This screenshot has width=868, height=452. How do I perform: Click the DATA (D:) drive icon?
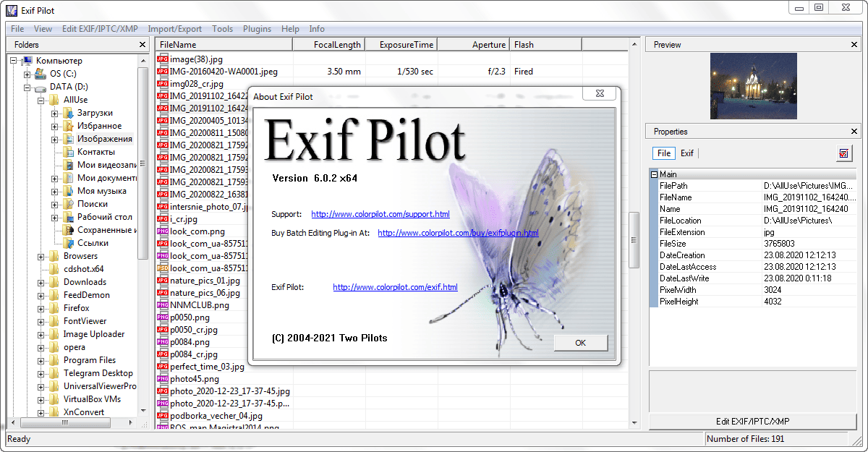[40, 87]
